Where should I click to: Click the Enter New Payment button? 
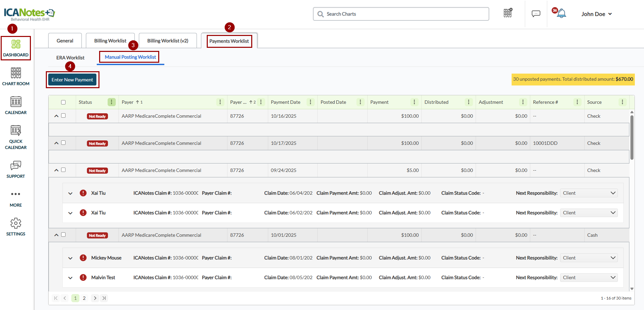[72, 80]
